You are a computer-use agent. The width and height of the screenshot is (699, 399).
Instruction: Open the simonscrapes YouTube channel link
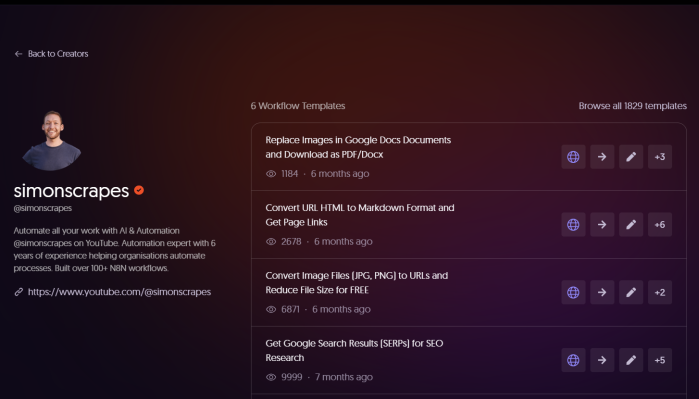[x=119, y=292]
